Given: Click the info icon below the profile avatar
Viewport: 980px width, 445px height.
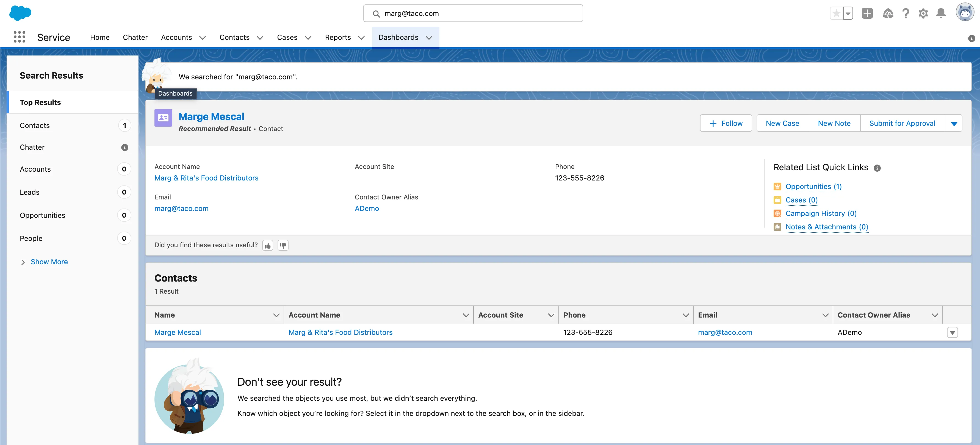Looking at the screenshot, I should tap(971, 38).
